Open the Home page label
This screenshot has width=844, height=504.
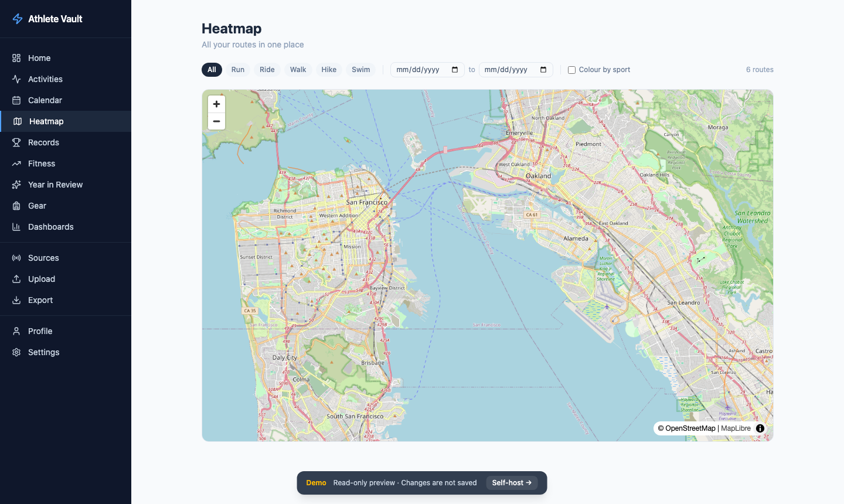tap(39, 58)
